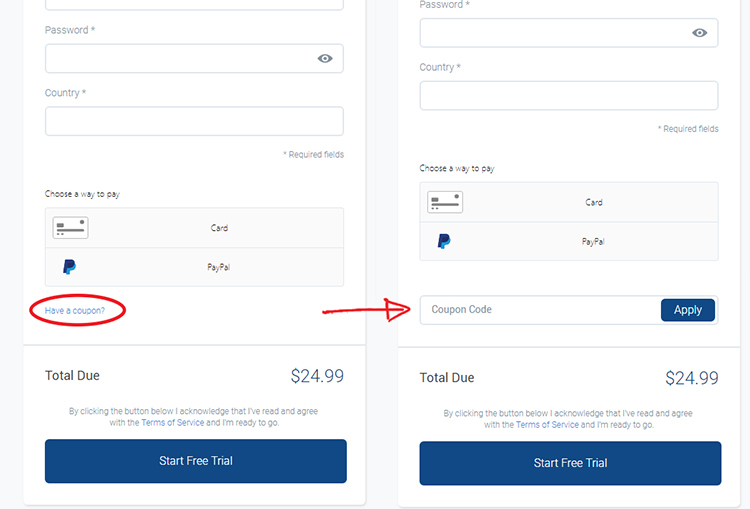Click the PayPal logo in left panel
The image size is (750, 509).
[x=69, y=266]
